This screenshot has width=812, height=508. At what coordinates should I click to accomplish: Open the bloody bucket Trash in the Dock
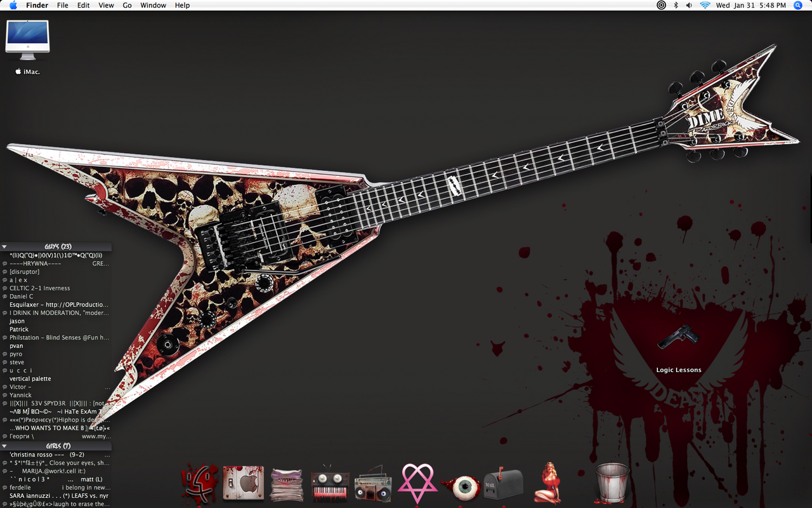tap(612, 484)
